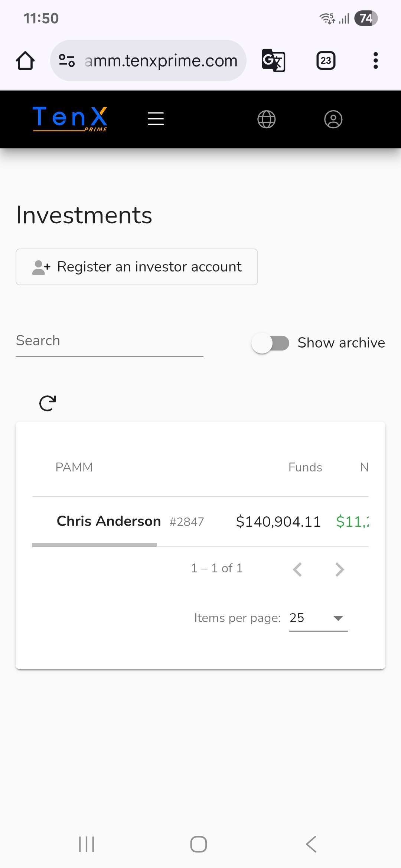Click into the Search field

coord(109,341)
